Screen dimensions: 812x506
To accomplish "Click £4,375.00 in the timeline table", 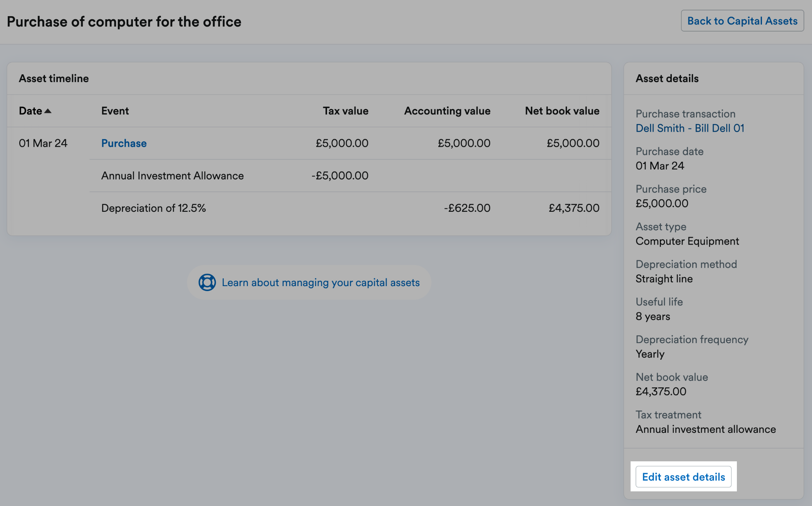I will pyautogui.click(x=574, y=208).
